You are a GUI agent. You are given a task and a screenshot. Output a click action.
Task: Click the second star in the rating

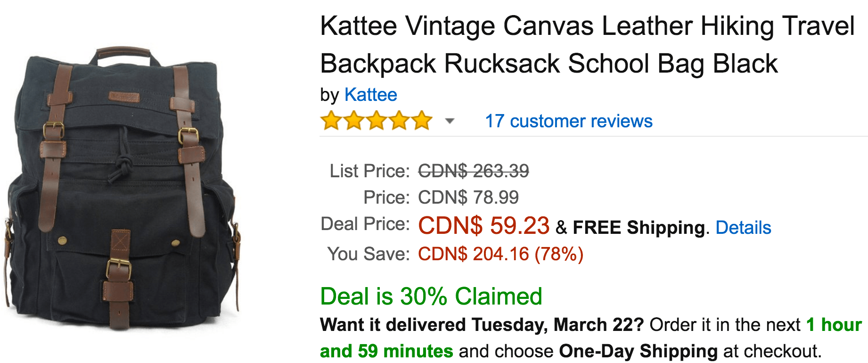pyautogui.click(x=353, y=121)
